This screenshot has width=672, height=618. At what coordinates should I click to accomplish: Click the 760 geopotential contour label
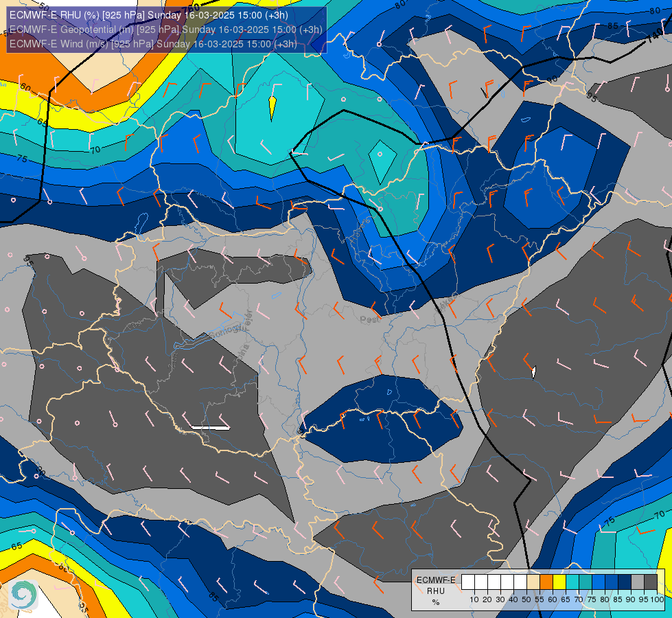coord(191,8)
